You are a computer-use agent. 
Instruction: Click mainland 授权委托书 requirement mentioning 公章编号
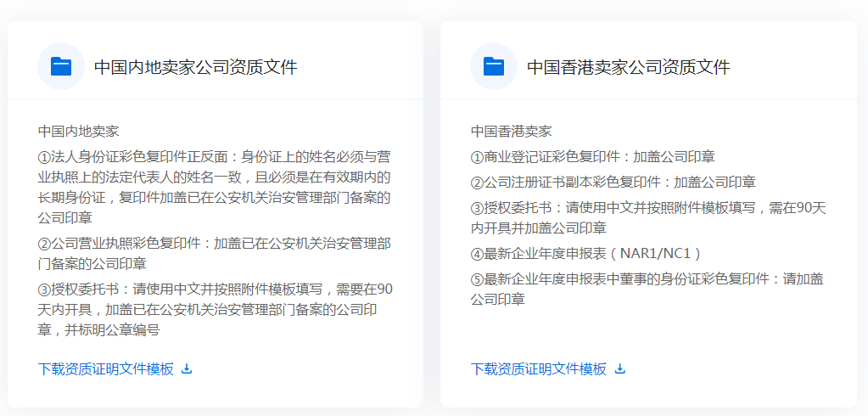(x=215, y=309)
